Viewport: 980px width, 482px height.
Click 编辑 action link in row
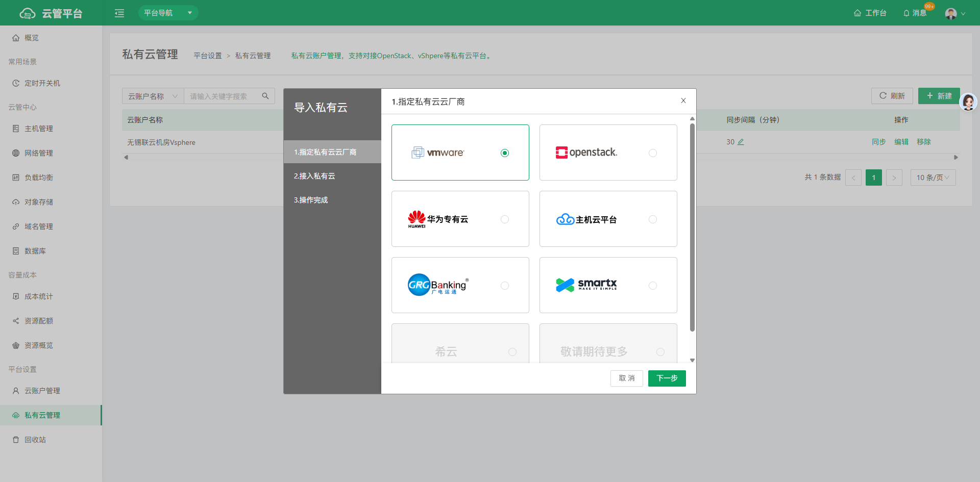[901, 142]
